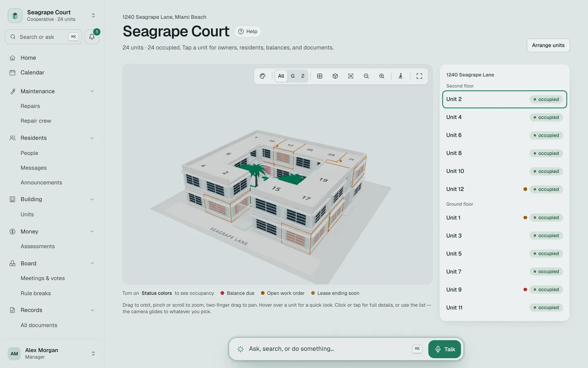Collapse the Records section
This screenshot has height=368, width=588.
(92, 310)
